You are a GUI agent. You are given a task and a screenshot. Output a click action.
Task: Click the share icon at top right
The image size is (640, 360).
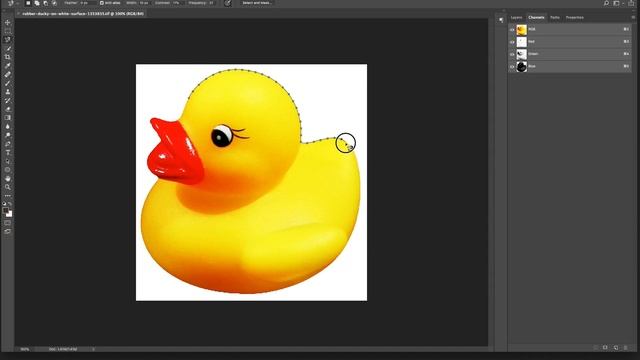click(631, 3)
